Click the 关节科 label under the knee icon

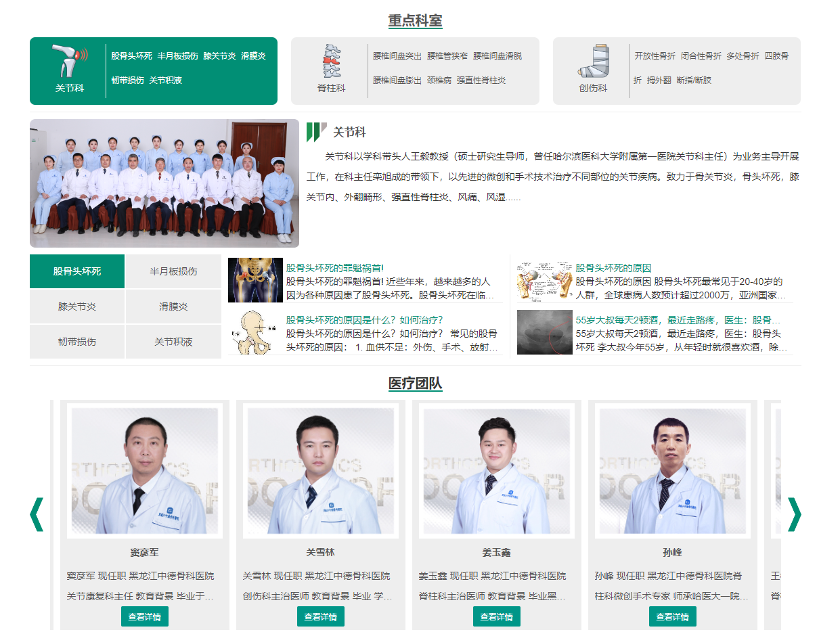(70, 88)
